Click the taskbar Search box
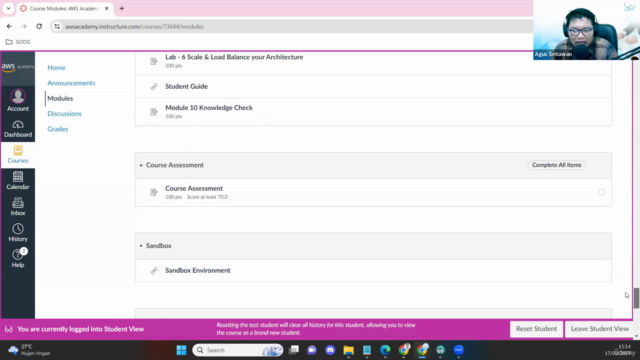Screen dimensions: 640x360 coord(238,350)
